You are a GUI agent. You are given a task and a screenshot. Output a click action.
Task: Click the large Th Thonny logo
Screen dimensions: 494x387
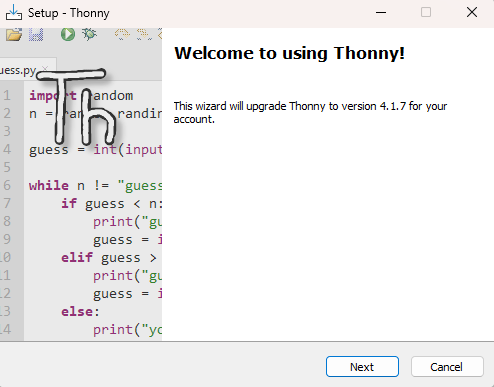click(77, 106)
